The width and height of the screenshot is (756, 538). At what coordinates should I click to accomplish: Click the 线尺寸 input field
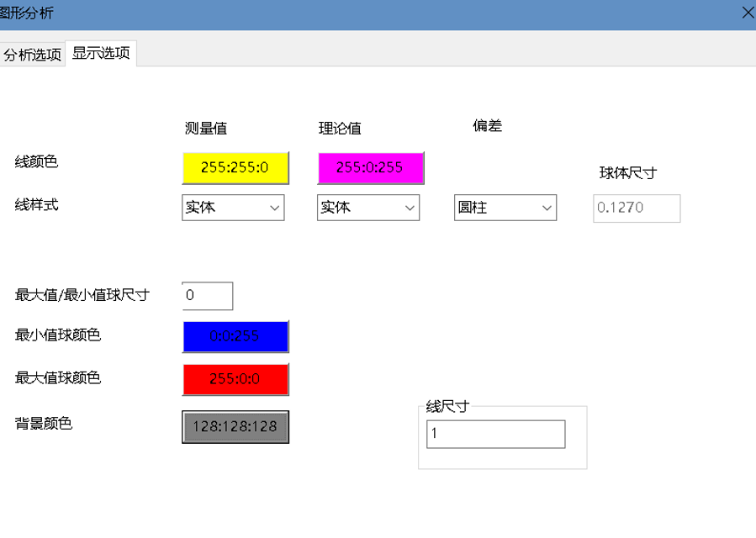tap(495, 435)
